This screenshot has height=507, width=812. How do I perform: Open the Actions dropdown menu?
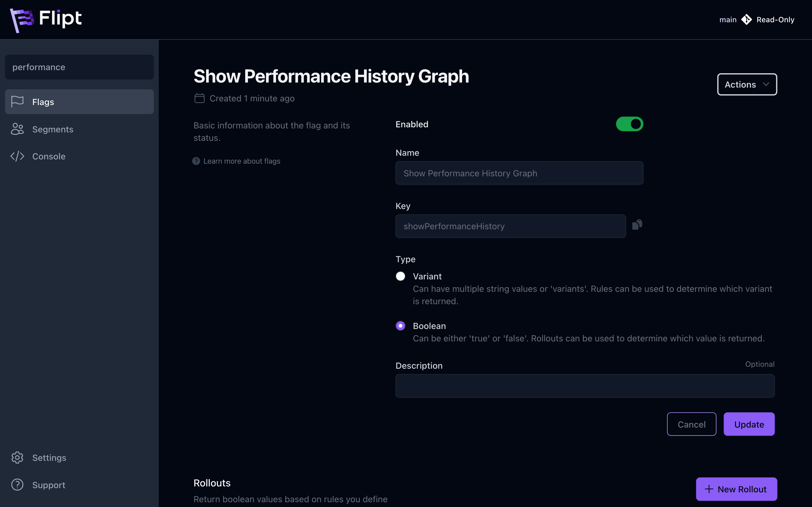click(747, 84)
